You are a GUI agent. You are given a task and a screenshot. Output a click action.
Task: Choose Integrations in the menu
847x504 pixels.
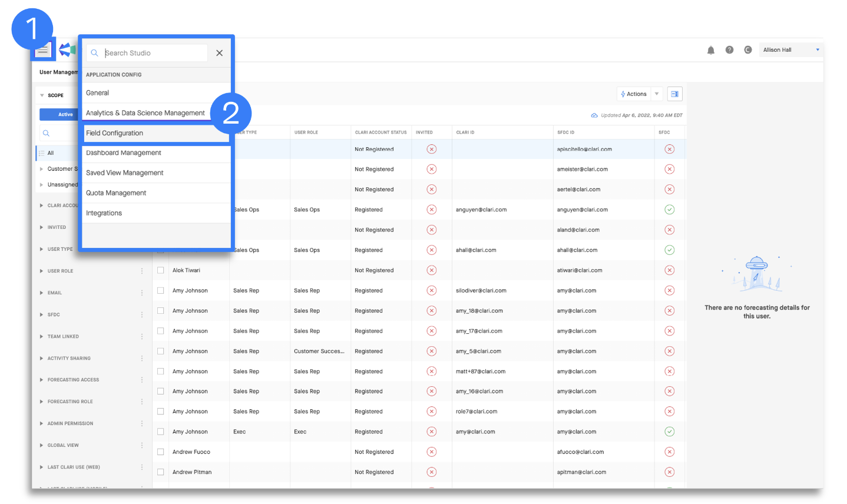[x=156, y=213]
